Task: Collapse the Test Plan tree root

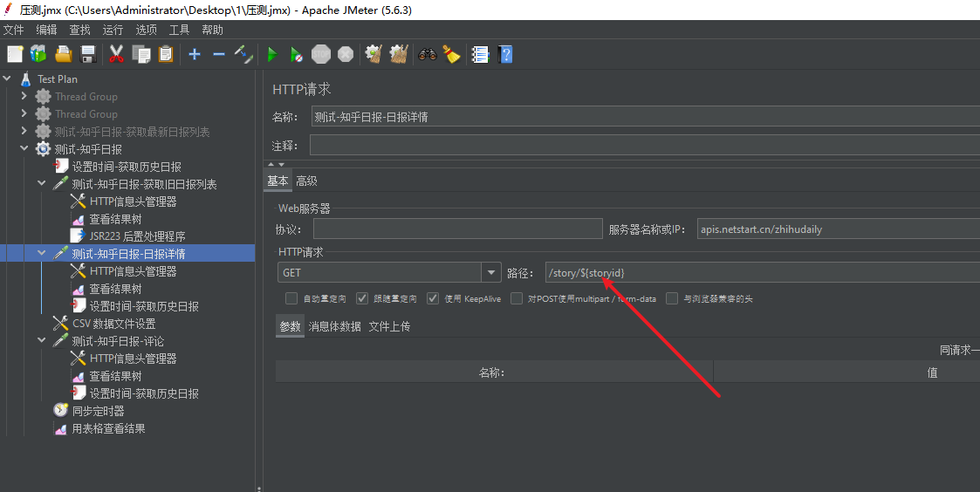Action: click(x=7, y=79)
